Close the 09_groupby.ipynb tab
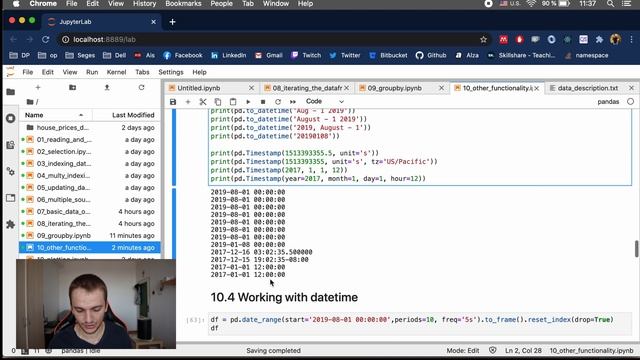This screenshot has height=360, width=640. point(441,88)
